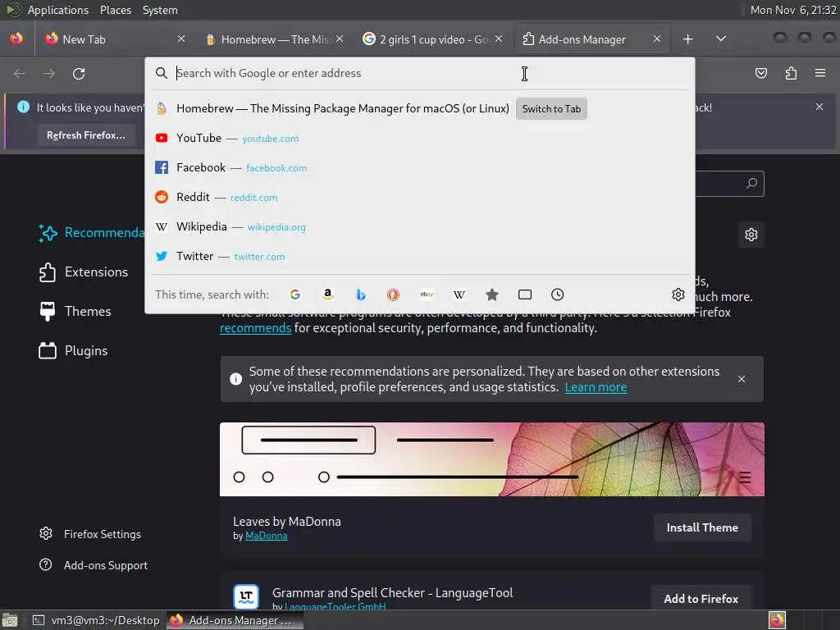Close the refresh Firefox notification bar
This screenshot has height=630, width=840.
(x=819, y=107)
